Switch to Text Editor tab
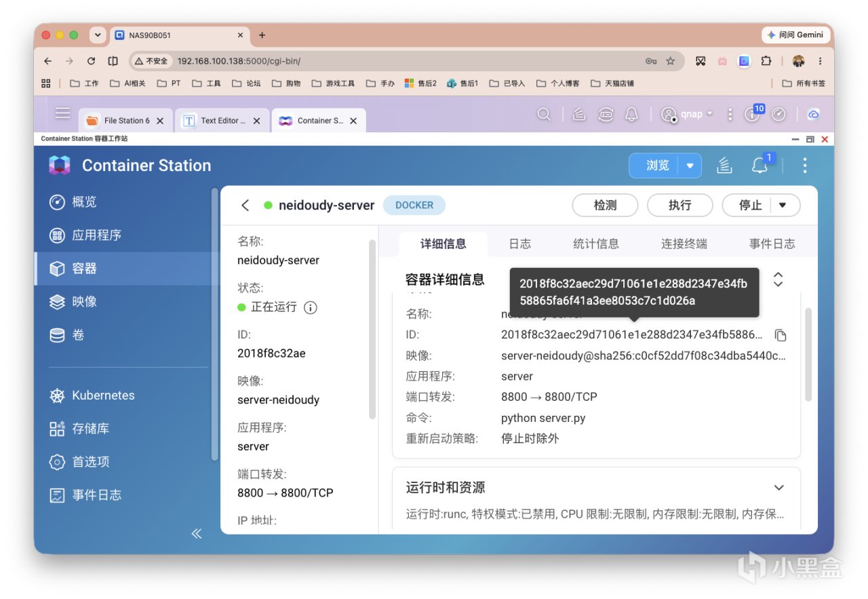868x599 pixels. 222,120
